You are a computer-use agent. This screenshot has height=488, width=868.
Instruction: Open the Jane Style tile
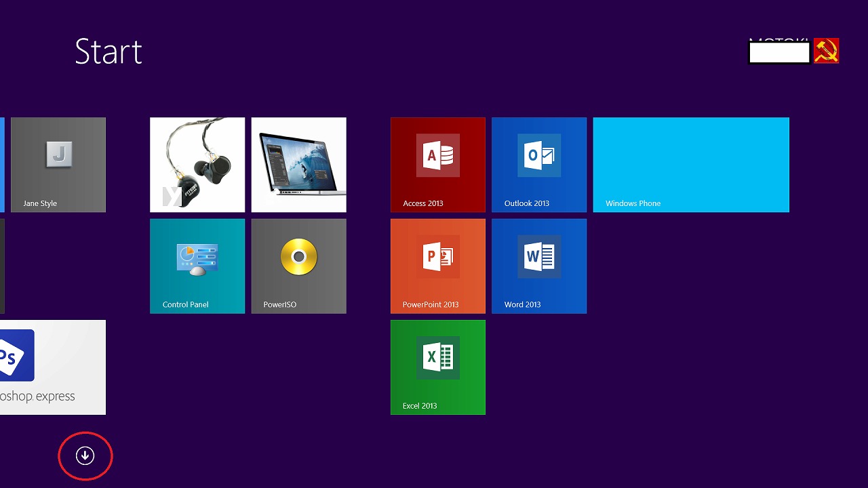pyautogui.click(x=58, y=165)
